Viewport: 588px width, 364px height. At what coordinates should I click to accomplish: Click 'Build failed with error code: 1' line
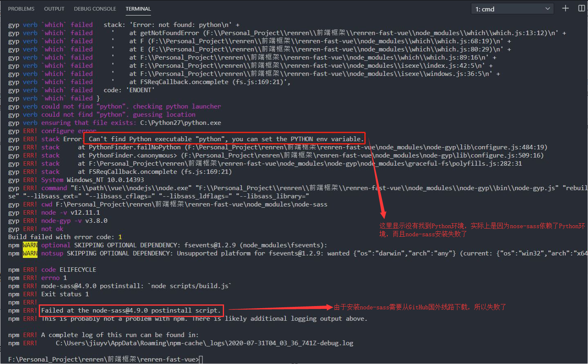click(x=65, y=237)
